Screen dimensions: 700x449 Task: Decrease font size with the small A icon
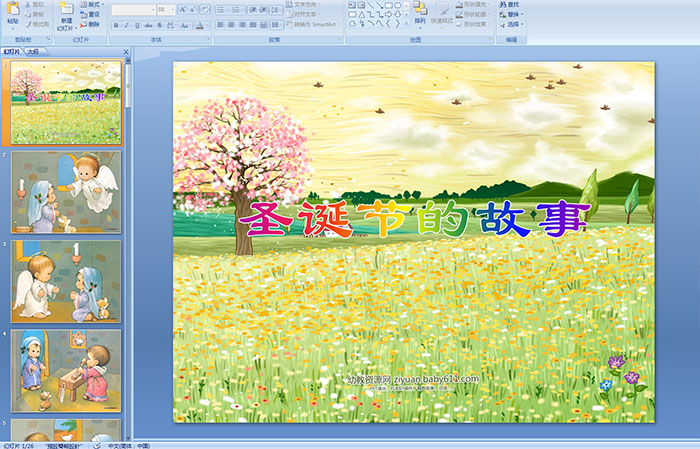coord(192,10)
